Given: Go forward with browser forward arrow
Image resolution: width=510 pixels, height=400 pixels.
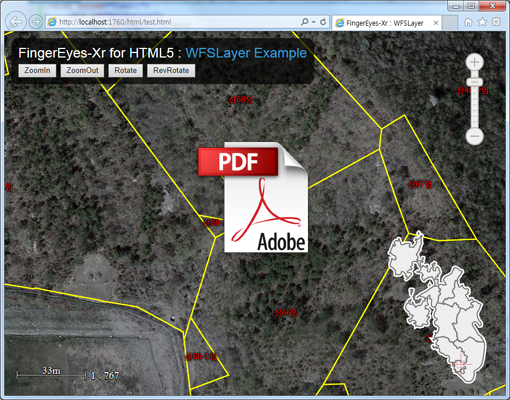Looking at the screenshot, I should point(36,22).
